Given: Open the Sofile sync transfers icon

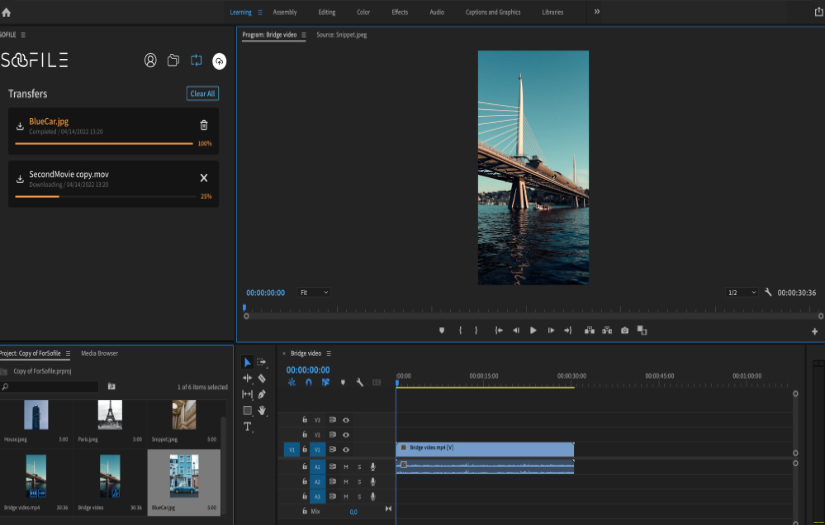Looking at the screenshot, I should (x=196, y=60).
